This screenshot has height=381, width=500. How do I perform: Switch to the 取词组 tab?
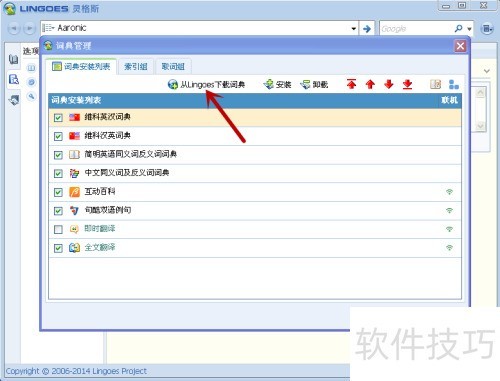tap(173, 67)
